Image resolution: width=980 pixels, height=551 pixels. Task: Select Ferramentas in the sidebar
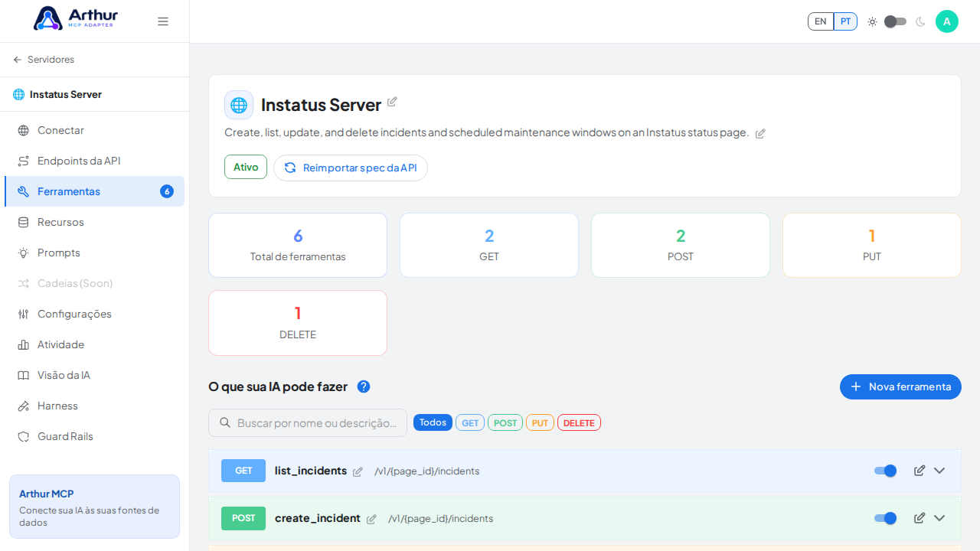(94, 191)
